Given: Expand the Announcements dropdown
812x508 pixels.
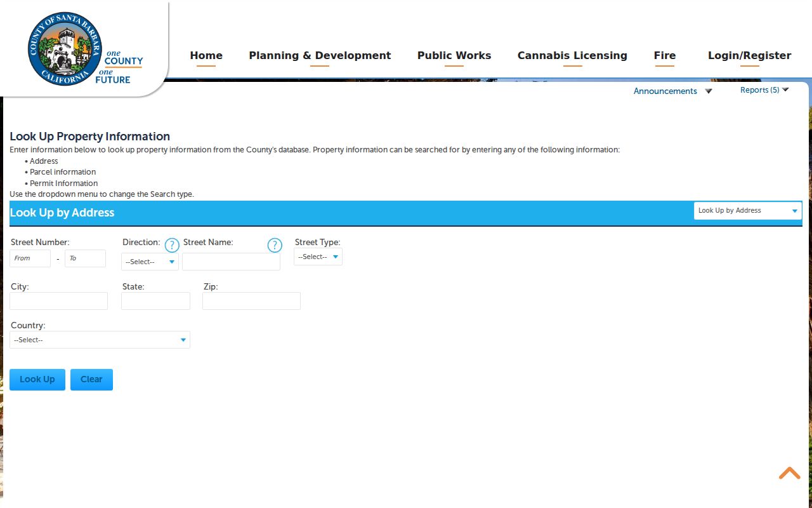Looking at the screenshot, I should pos(672,91).
